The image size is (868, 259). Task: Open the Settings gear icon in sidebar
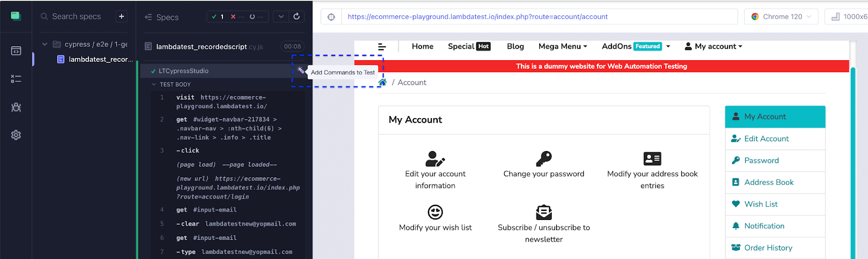(x=16, y=135)
